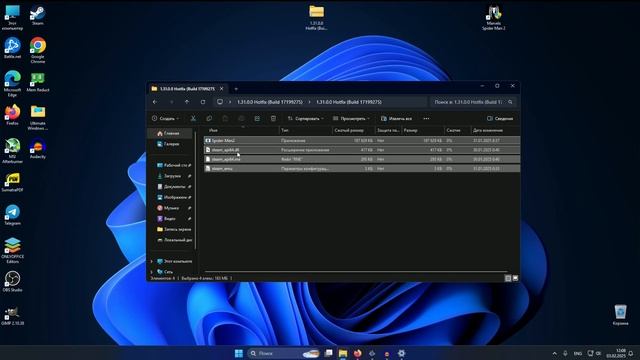This screenshot has height=360, width=640.
Task: Click the taskbar search box
Action: 284,353
